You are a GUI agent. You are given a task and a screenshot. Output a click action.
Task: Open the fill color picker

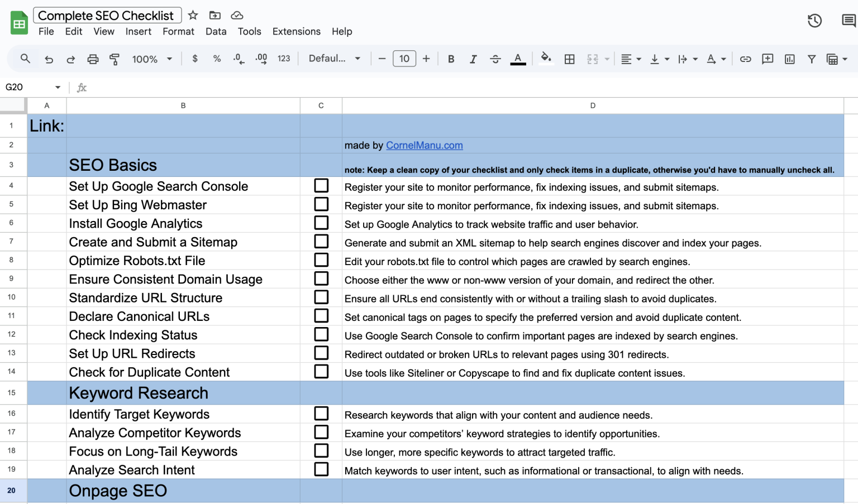pos(546,59)
